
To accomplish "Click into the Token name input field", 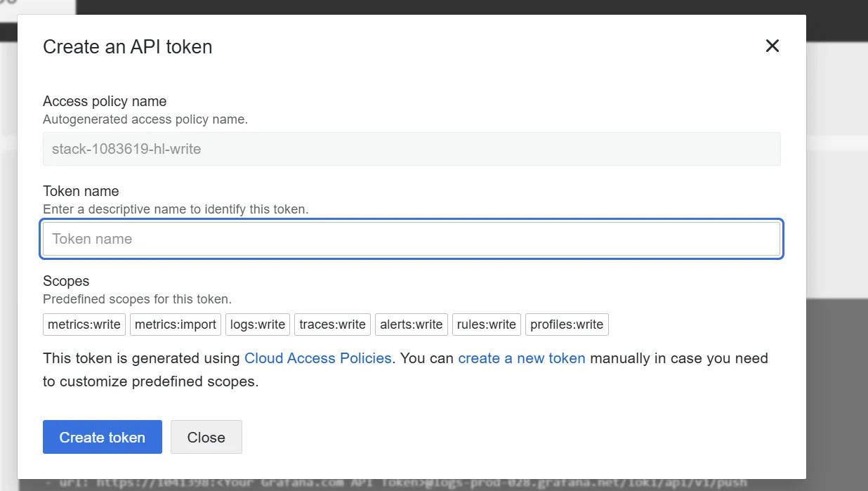I will (411, 239).
